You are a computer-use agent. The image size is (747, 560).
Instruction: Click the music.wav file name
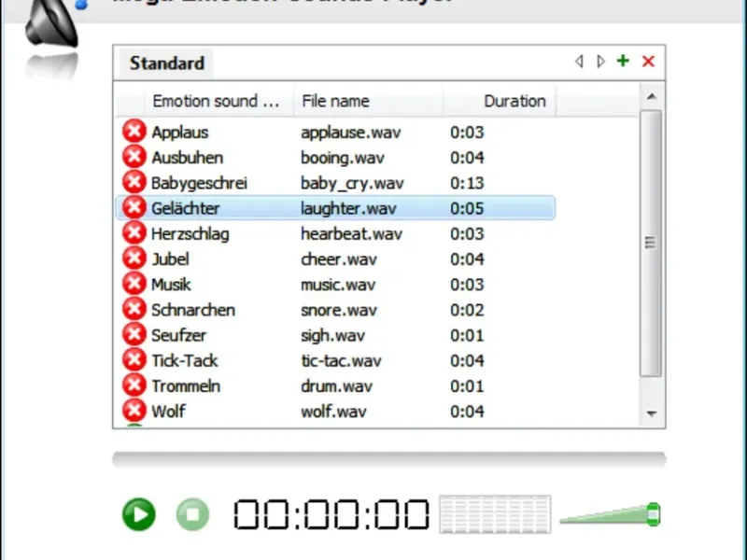pos(338,285)
